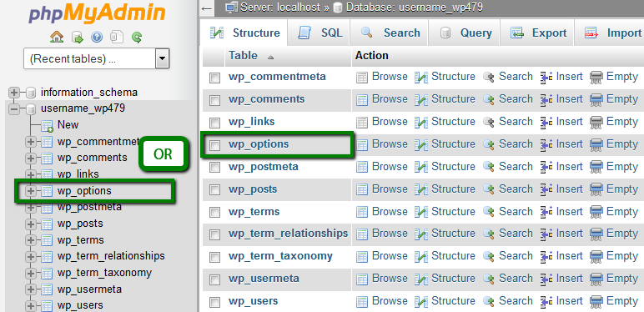Viewport: 644px width, 312px height.
Task: Click the collapse navigation panel arrow icon
Action: 207,8
